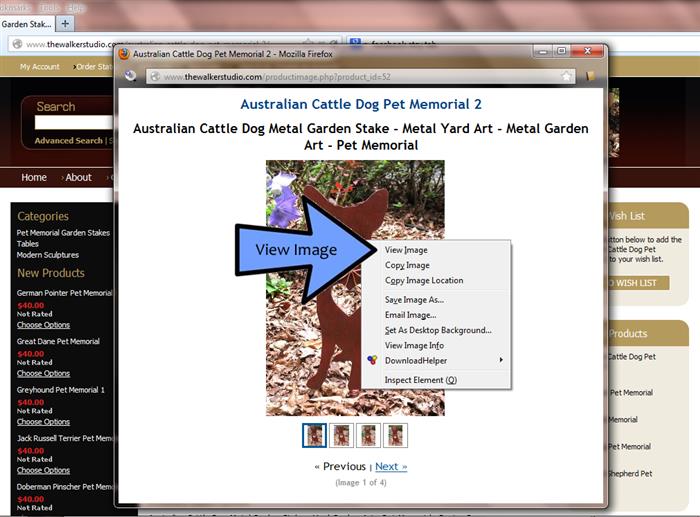This screenshot has height=517, width=700.
Task: Expand the DownloadHelper submenu arrow
Action: (501, 360)
